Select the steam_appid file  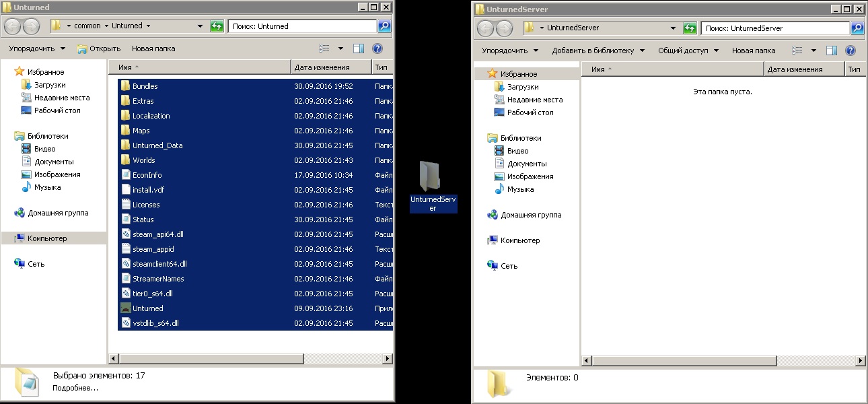pyautogui.click(x=255, y=249)
